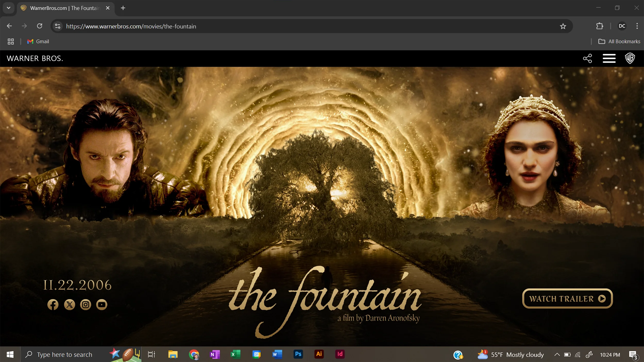Viewport: 644px width, 362px height.
Task: View site information icon in address bar
Action: (x=58, y=26)
